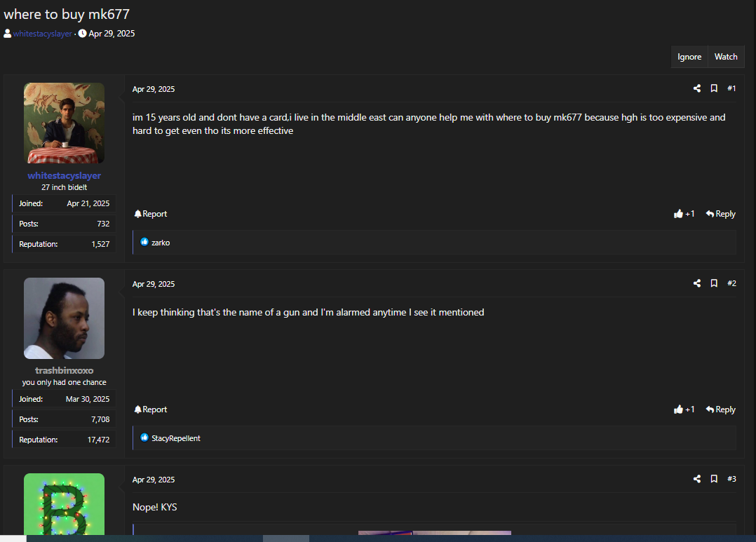Reply to the first post
Image resolution: width=756 pixels, height=542 pixels.
(720, 214)
